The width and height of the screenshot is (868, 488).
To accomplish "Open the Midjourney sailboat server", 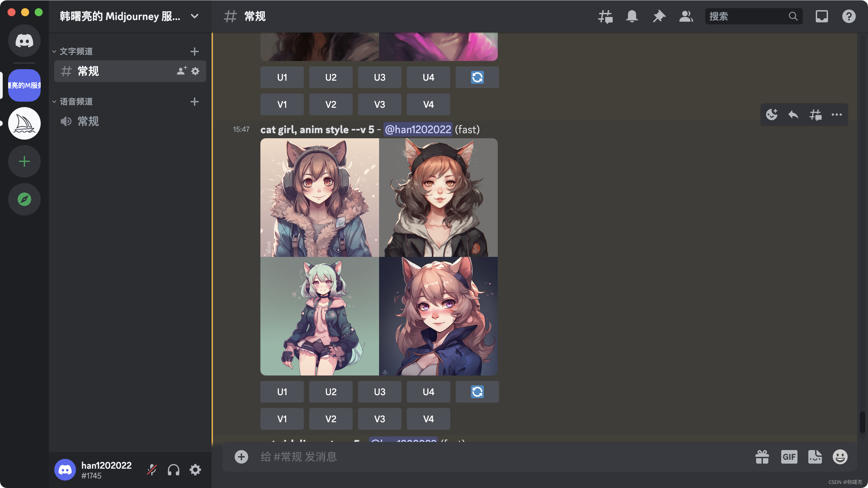I will click(24, 123).
